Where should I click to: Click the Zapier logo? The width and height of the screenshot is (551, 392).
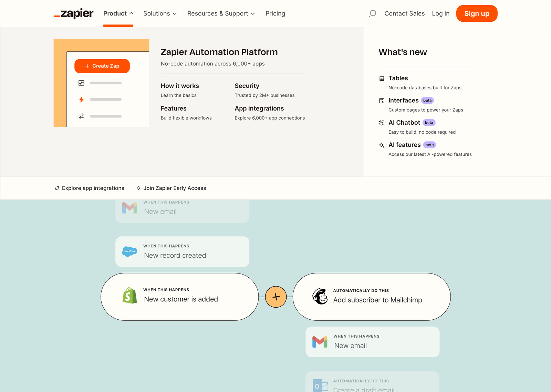(x=74, y=13)
